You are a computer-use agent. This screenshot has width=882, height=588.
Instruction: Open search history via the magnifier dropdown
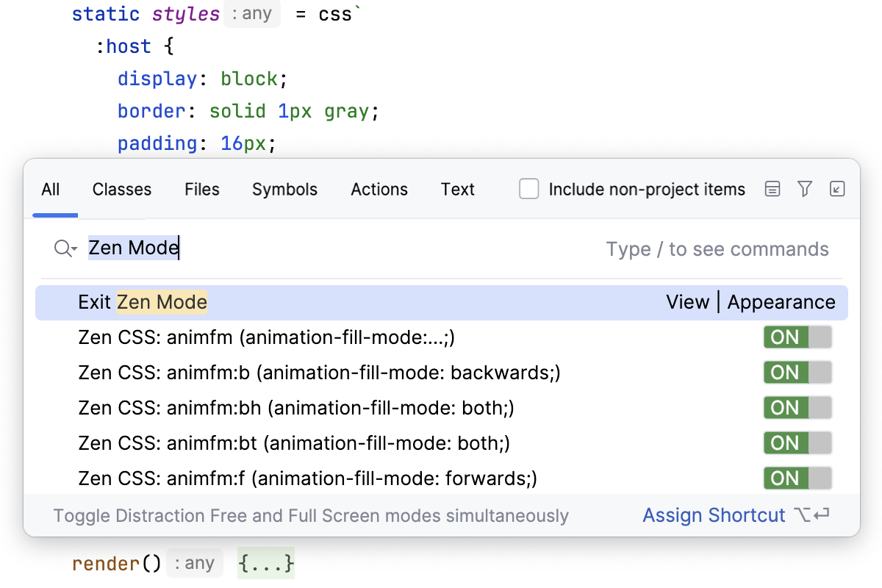tap(65, 248)
